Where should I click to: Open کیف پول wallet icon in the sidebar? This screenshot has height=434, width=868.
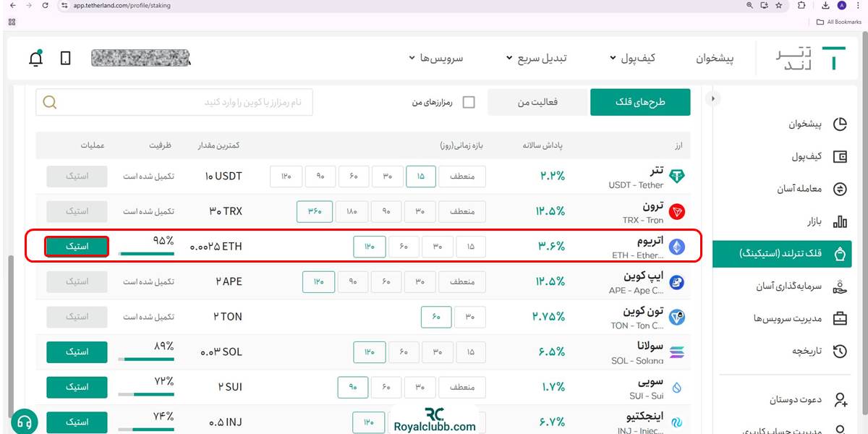[840, 157]
